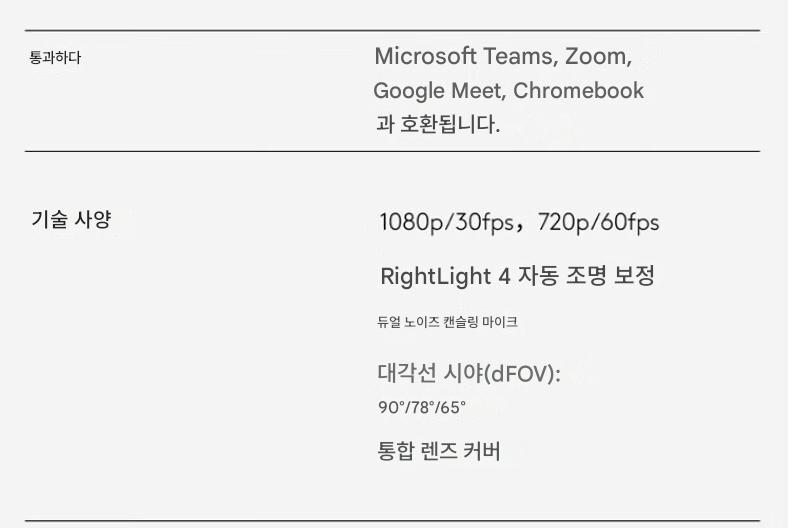This screenshot has height=528, width=790.
Task: Select the "720p/60fps" text
Action: 598,222
